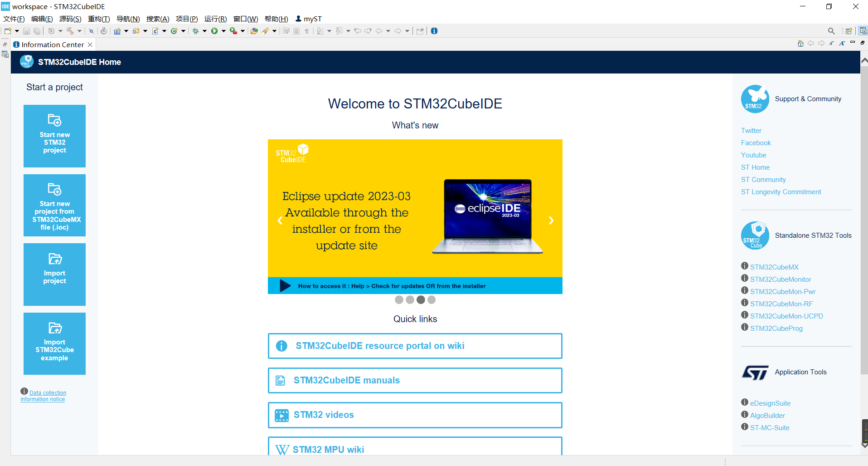Click the Build hammer toolbar icon
The width and height of the screenshot is (868, 466).
pyautogui.click(x=70, y=31)
